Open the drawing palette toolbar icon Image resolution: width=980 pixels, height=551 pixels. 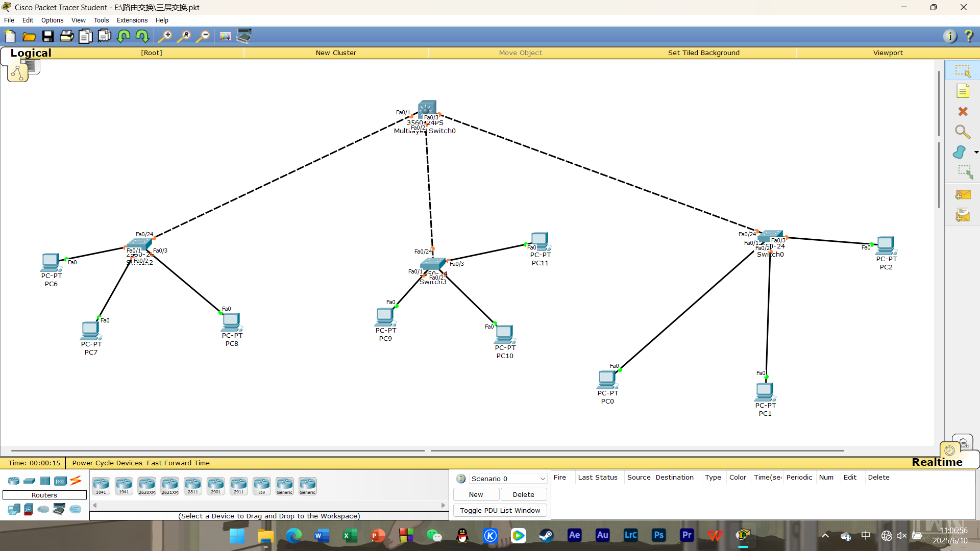225,36
